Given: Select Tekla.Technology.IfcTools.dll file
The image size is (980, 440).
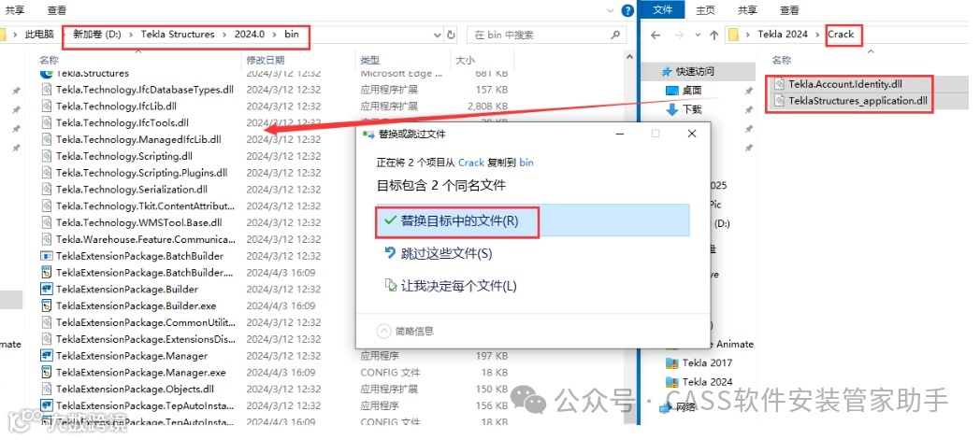Looking at the screenshot, I should click(122, 123).
